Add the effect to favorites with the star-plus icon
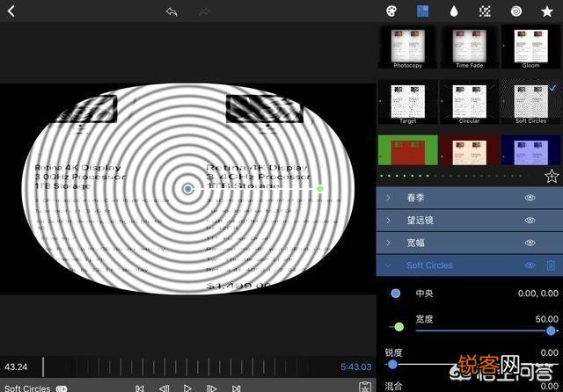The width and height of the screenshot is (563, 392). point(552,176)
